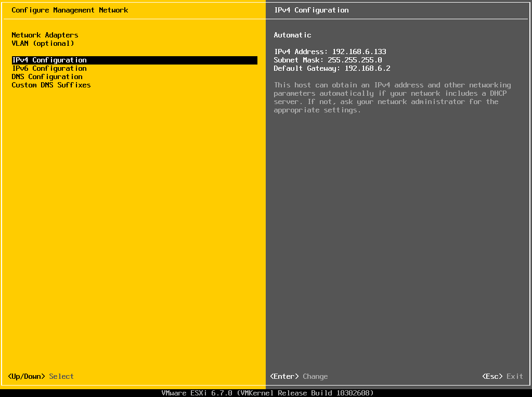The width and height of the screenshot is (532, 397).
Task: Select Custom DNS Suffixes
Action: pos(50,85)
